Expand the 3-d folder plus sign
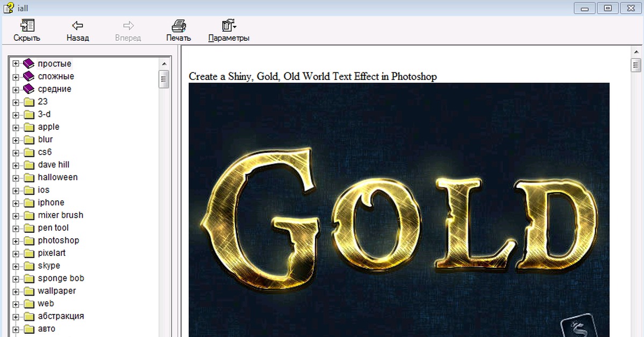The image size is (644, 337). [16, 114]
